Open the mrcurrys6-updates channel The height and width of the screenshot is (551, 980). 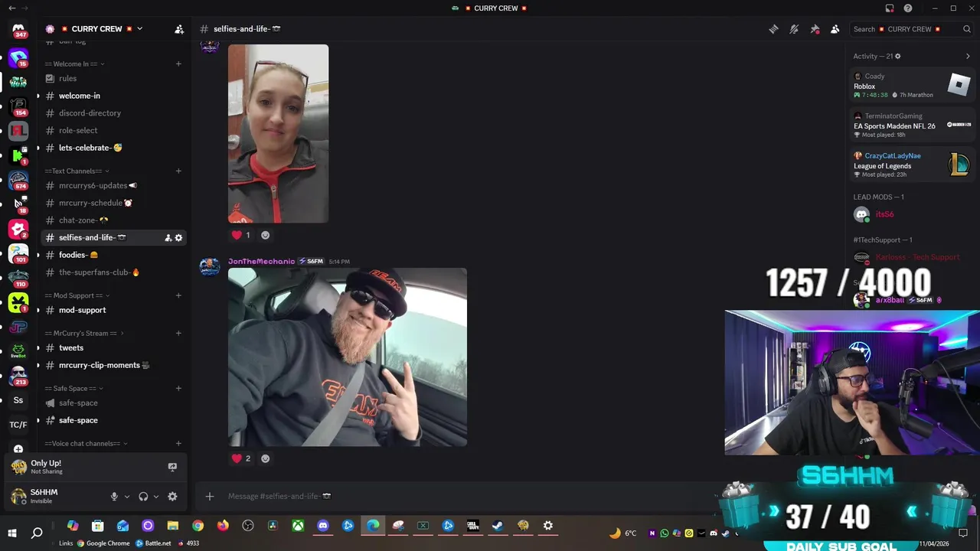click(x=114, y=186)
